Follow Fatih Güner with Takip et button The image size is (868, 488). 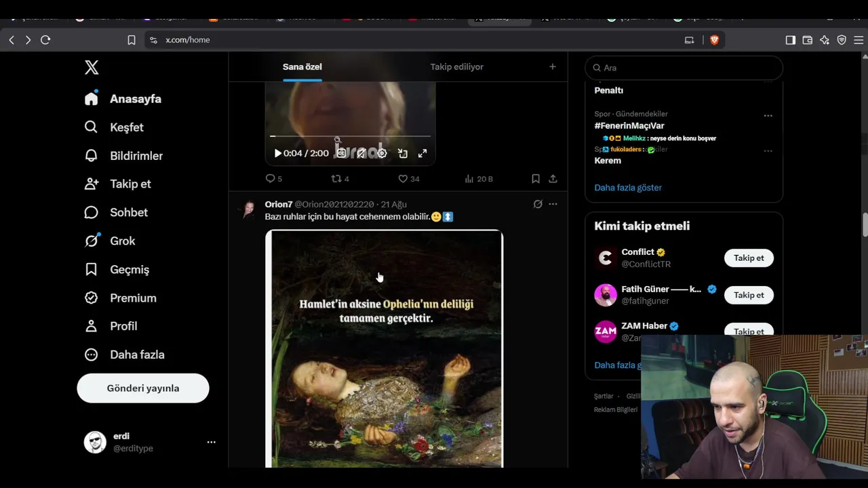click(x=749, y=295)
